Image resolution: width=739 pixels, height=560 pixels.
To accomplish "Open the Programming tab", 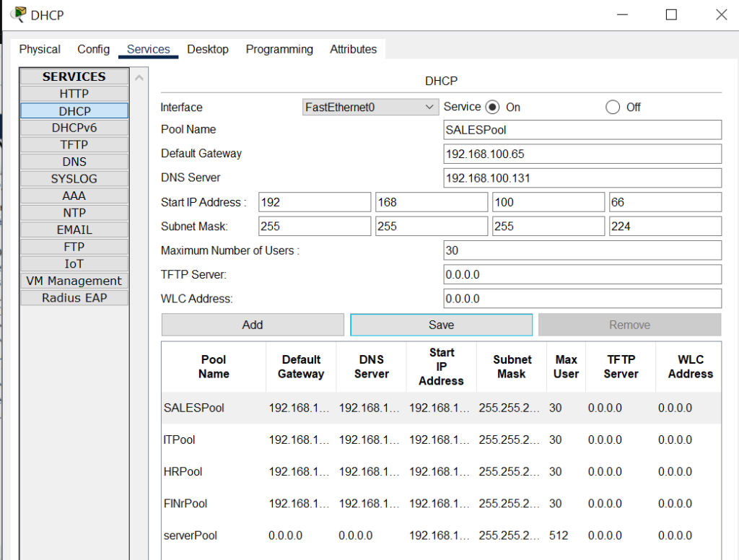I will (279, 49).
